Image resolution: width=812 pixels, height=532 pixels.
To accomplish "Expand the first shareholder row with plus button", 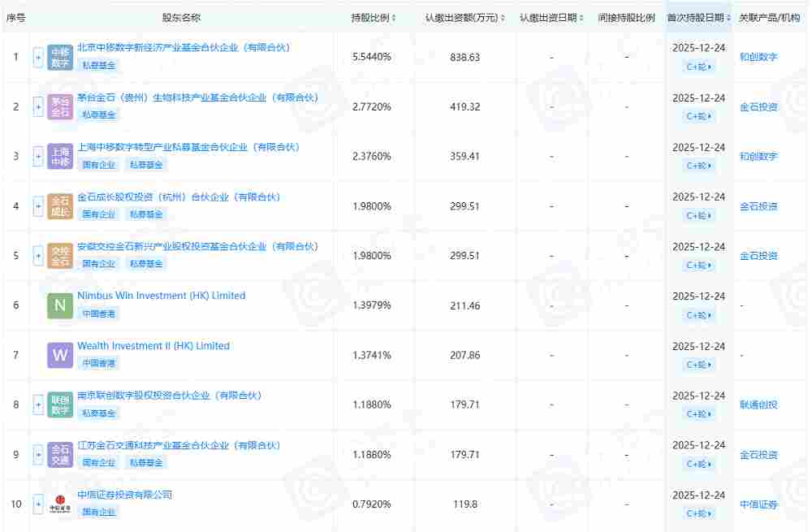I will point(38,57).
